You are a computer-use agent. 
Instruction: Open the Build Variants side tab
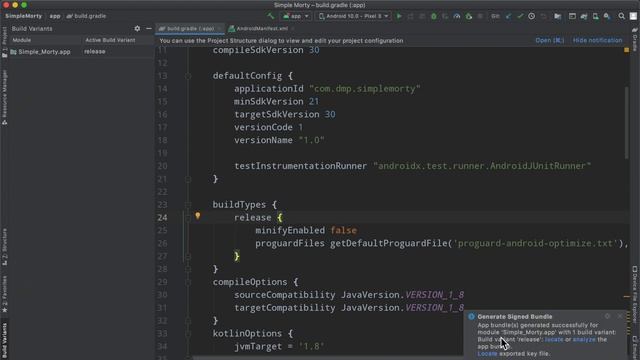(x=4, y=341)
